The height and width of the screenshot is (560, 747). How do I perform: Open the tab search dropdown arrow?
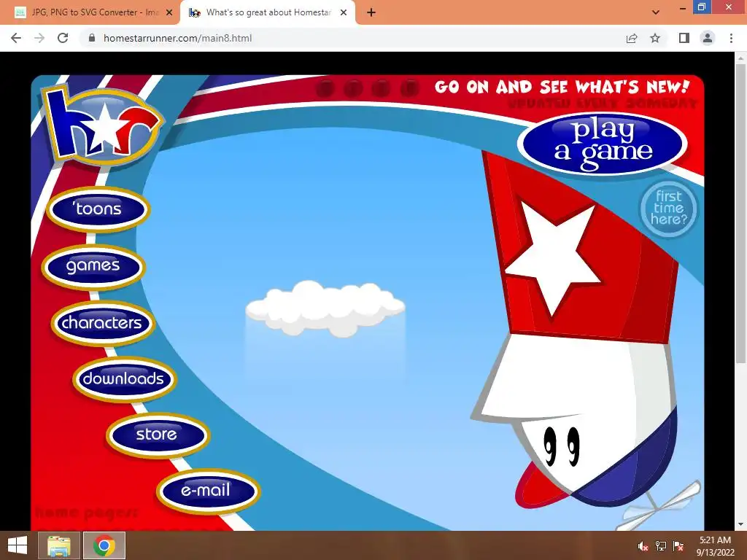656,12
